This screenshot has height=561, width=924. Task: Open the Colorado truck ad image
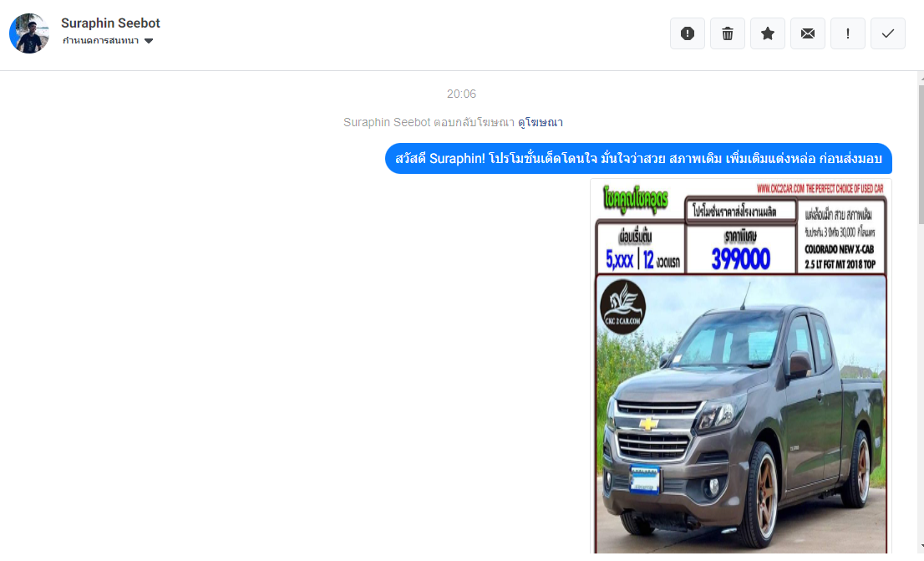click(x=741, y=366)
